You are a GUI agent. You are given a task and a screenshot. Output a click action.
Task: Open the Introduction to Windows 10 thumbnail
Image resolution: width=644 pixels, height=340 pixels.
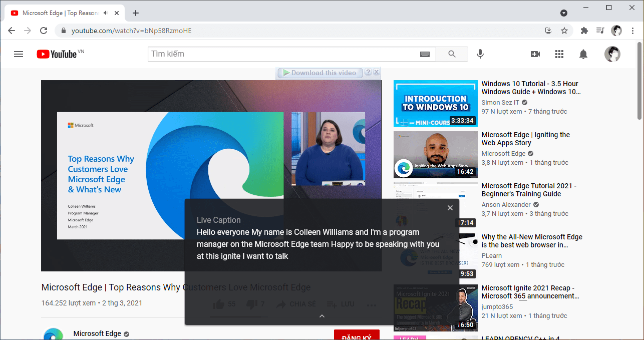coord(435,103)
